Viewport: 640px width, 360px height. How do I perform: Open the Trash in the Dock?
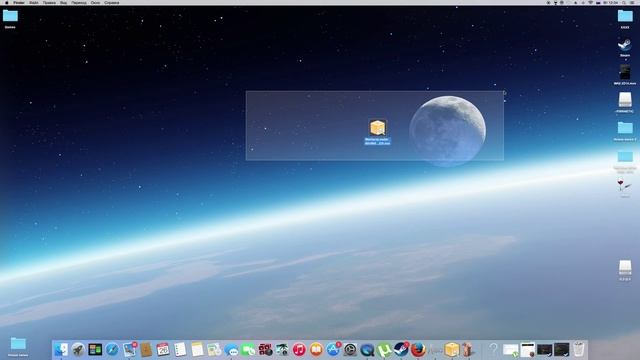[x=578, y=349]
